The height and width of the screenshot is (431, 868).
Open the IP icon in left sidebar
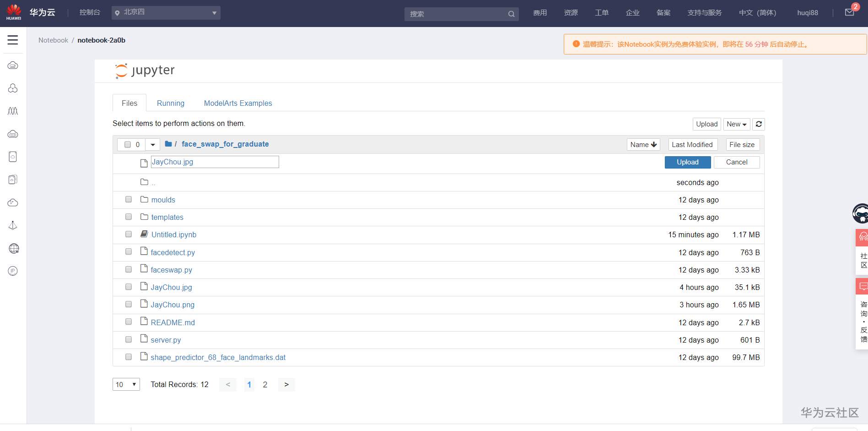coord(13,271)
